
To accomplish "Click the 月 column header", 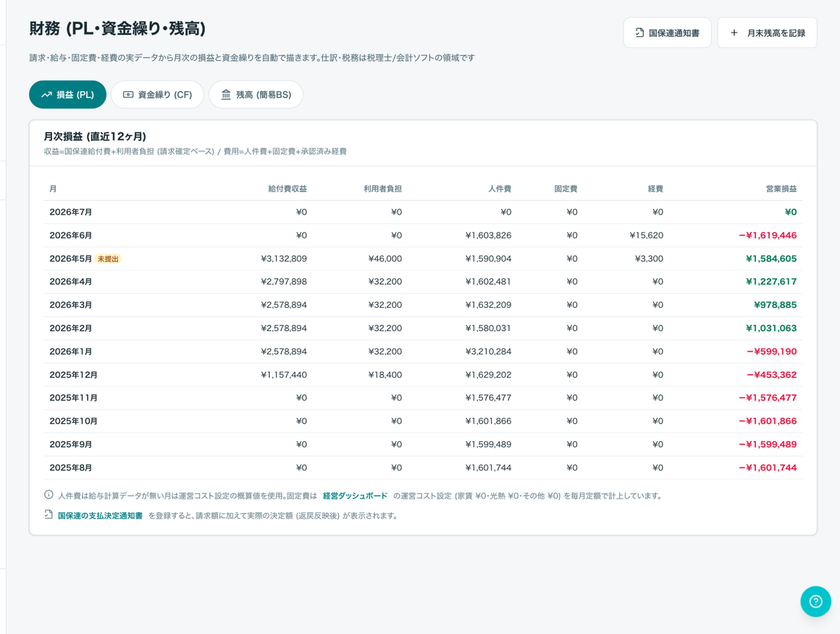I will coord(53,188).
